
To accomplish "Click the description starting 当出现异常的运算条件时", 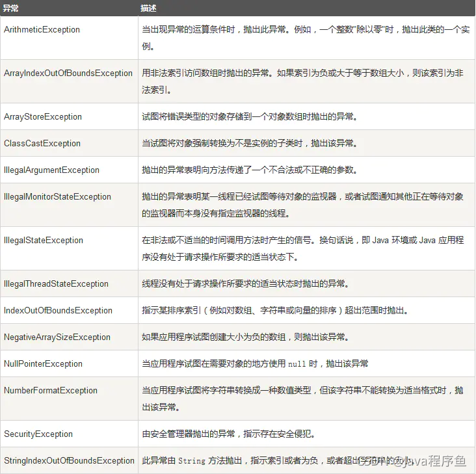I will [306, 38].
